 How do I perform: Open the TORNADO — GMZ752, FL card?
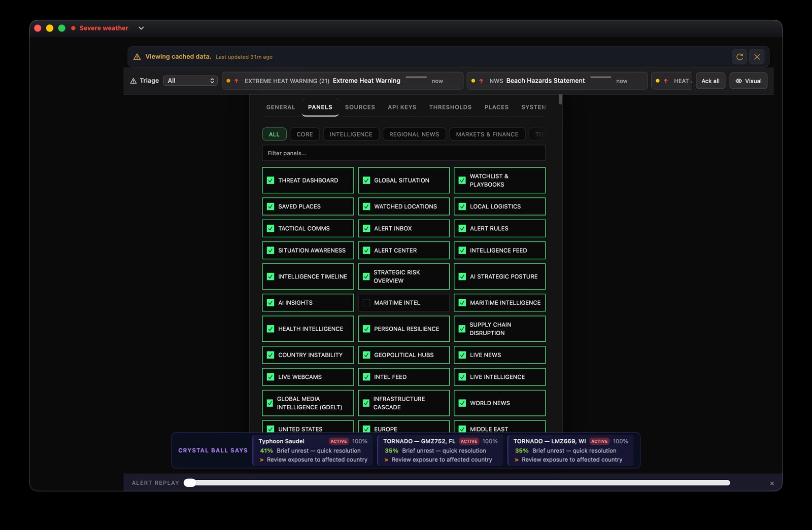tap(441, 450)
